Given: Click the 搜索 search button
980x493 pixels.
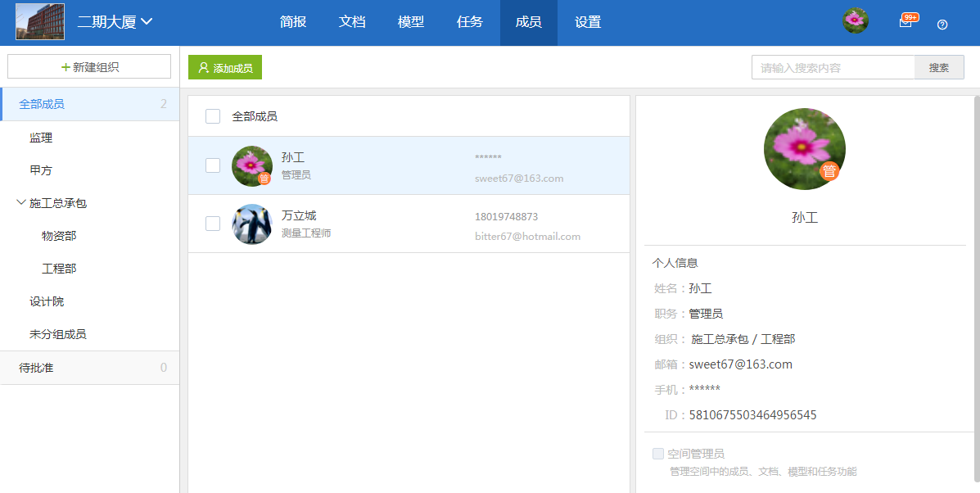Looking at the screenshot, I should (x=938, y=66).
